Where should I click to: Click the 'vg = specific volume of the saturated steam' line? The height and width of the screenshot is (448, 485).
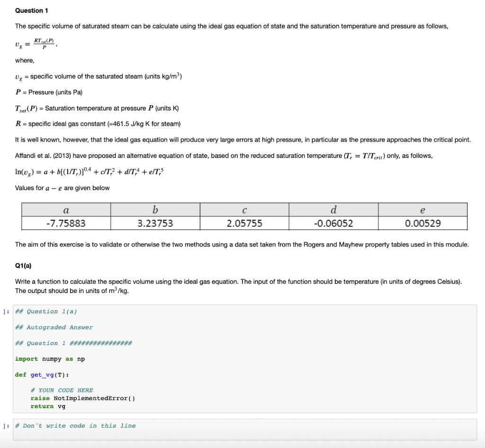pos(99,76)
